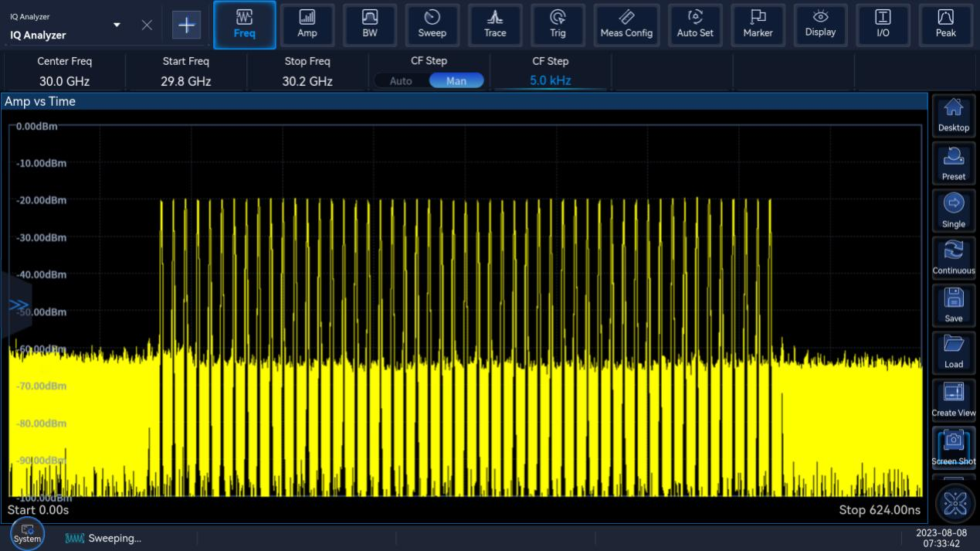
Task: Open the Trig trigger menu
Action: (558, 25)
